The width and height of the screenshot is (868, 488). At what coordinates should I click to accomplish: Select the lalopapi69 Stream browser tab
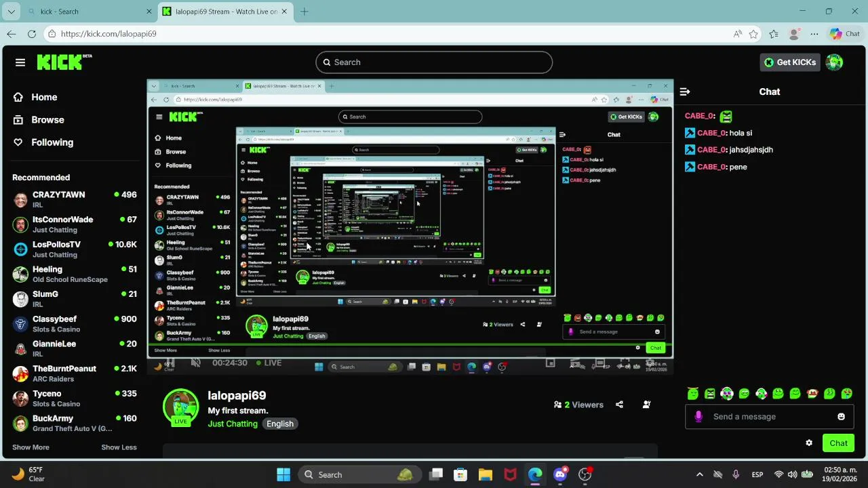(226, 12)
